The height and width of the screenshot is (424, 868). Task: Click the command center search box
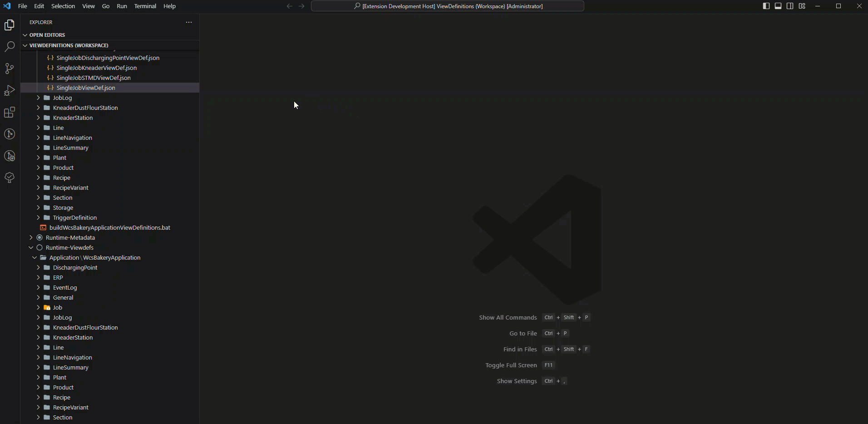pyautogui.click(x=448, y=6)
